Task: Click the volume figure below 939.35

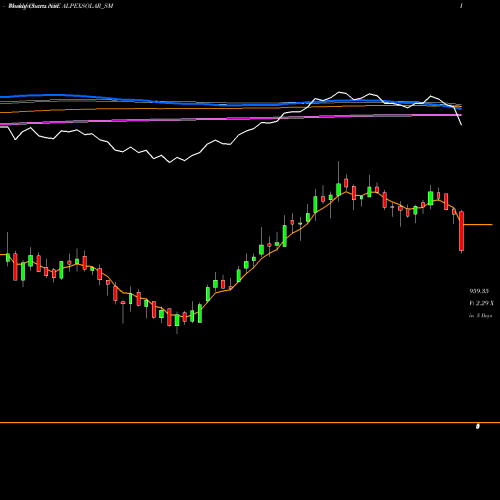Action: pyautogui.click(x=481, y=303)
